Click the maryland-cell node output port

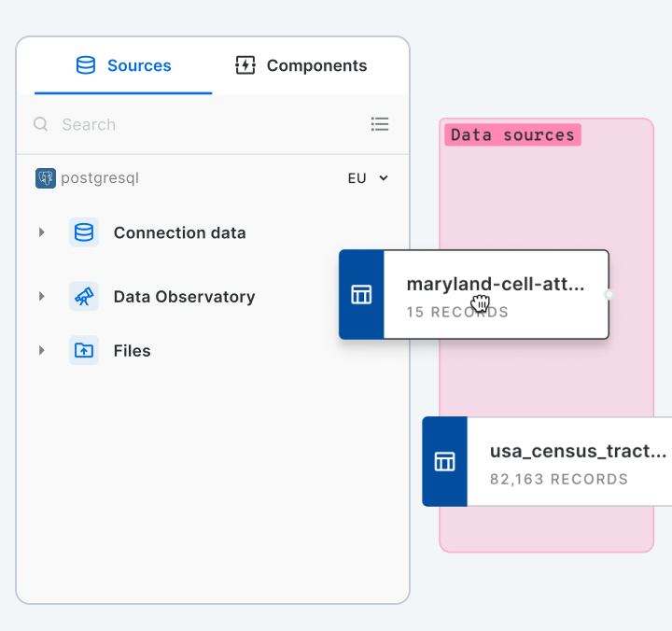click(609, 295)
